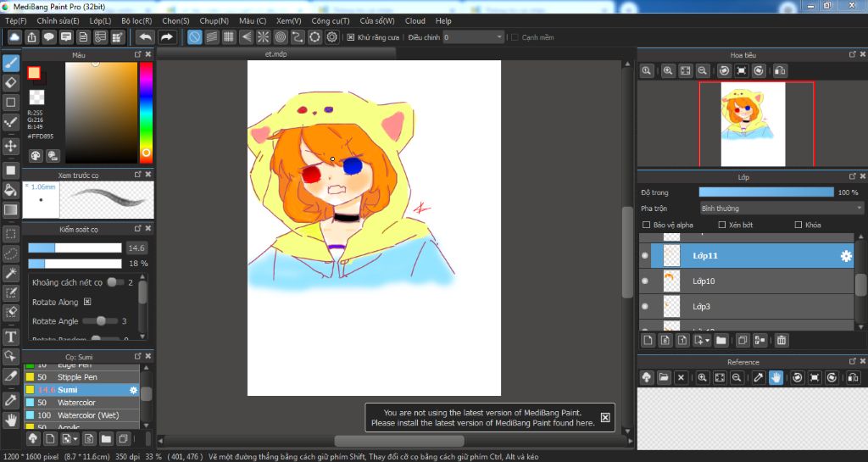This screenshot has height=462, width=868.
Task: Open Lớp11 layer settings gear
Action: (x=846, y=256)
